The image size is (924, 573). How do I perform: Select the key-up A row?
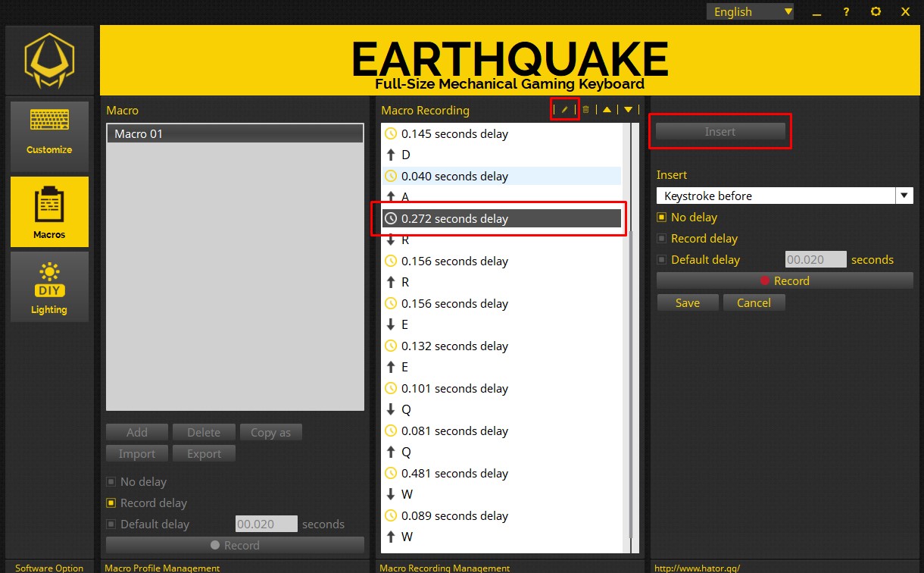point(501,197)
